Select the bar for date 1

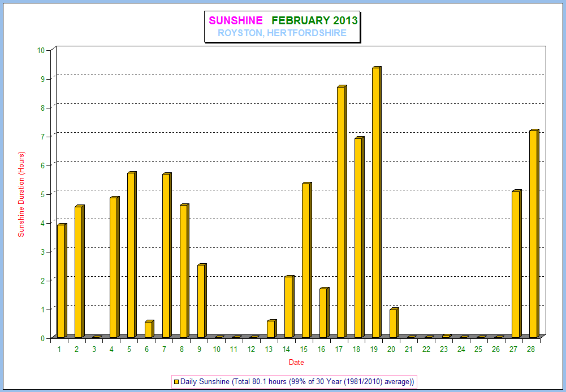pyautogui.click(x=62, y=281)
